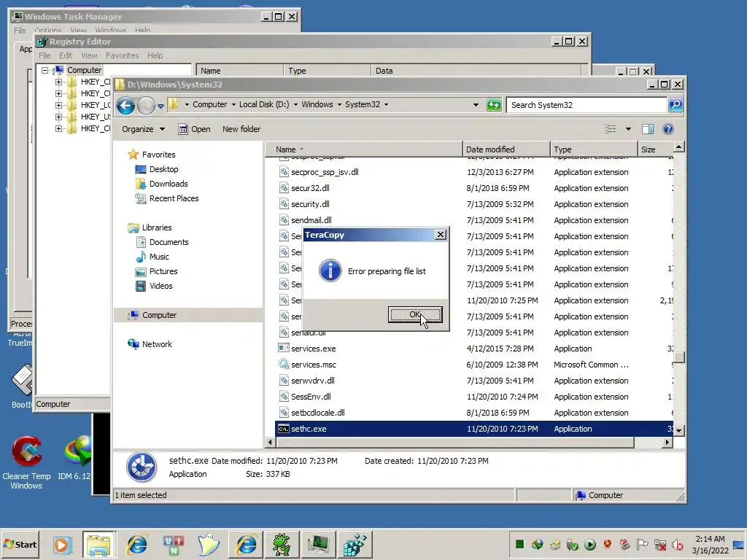
Task: Click the services.msc file icon
Action: (x=284, y=365)
